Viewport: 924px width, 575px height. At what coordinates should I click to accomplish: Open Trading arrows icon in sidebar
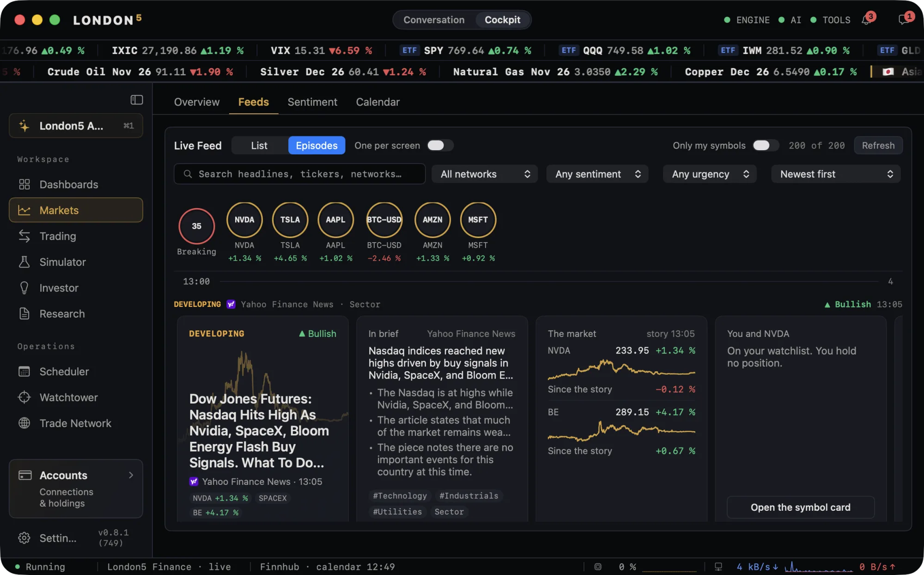point(24,236)
